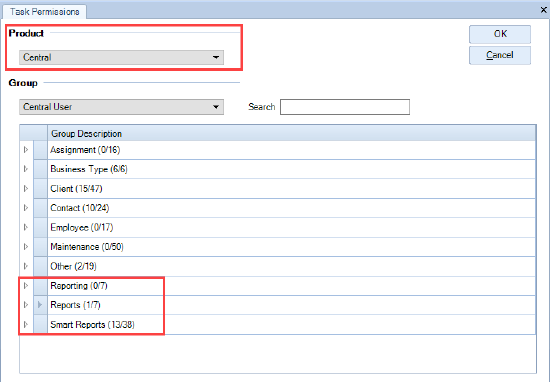Expand the Assignment (0/16) group
Image resolution: width=550 pixels, height=382 pixels.
click(x=26, y=150)
